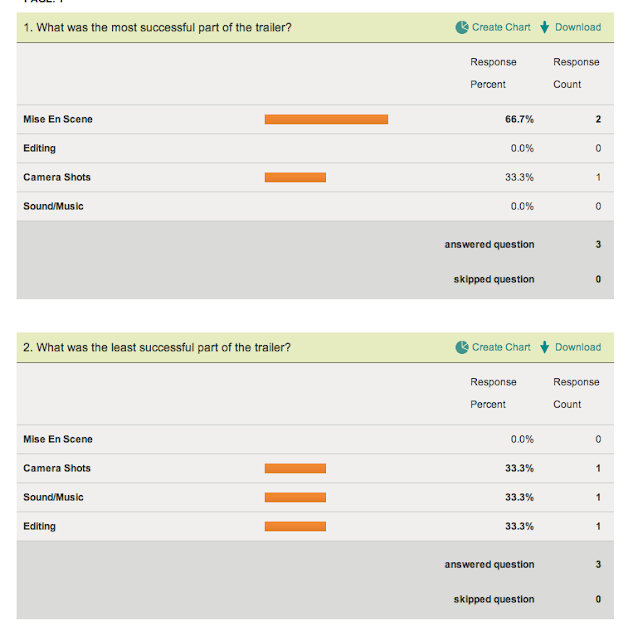Open Create Chart link for question 1

tap(501, 27)
